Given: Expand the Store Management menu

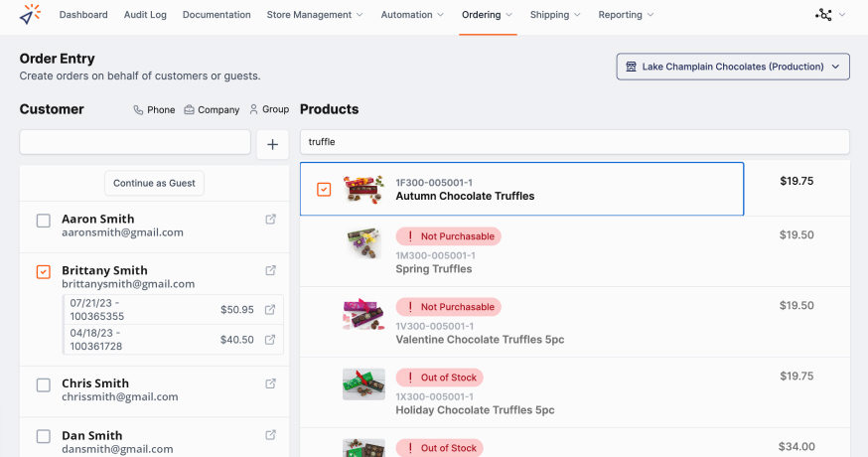Looking at the screenshot, I should [315, 15].
